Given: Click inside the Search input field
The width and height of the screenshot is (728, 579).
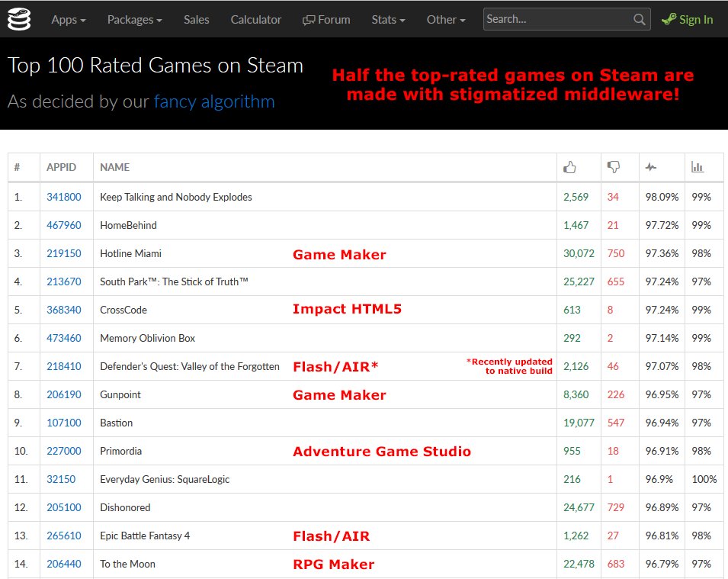Looking at the screenshot, I should click(x=556, y=19).
